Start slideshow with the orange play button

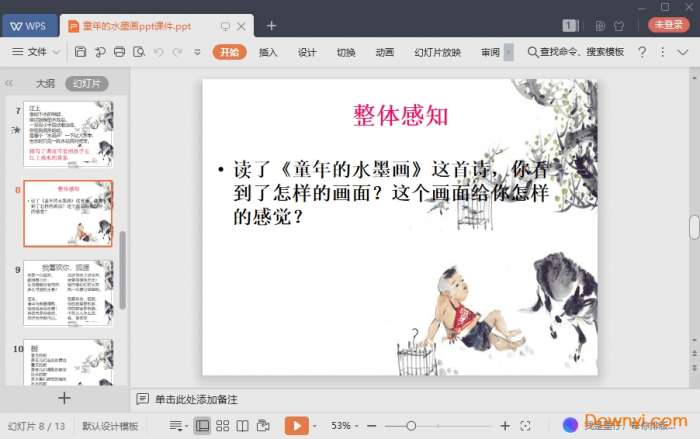click(x=296, y=426)
